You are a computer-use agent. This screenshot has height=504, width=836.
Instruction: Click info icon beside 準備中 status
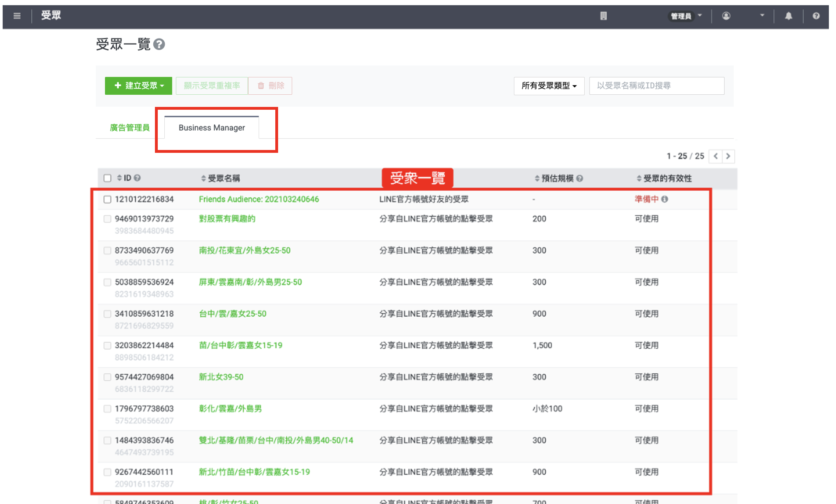pyautogui.click(x=664, y=199)
